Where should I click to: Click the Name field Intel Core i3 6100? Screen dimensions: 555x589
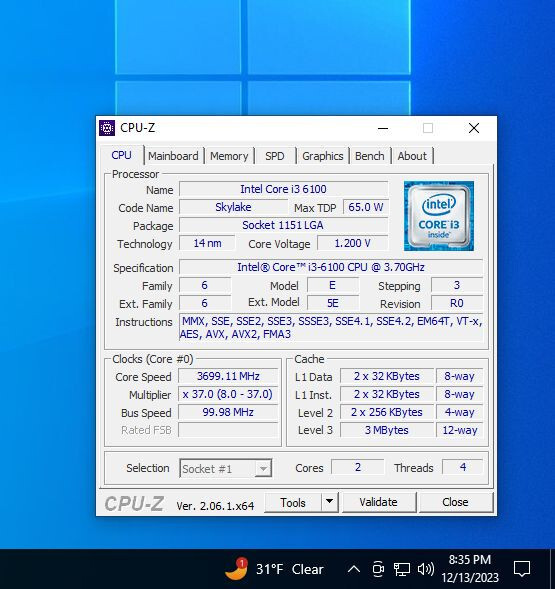tap(284, 189)
